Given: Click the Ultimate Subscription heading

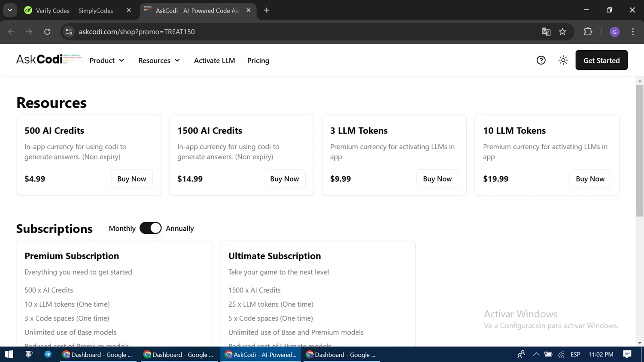Looking at the screenshot, I should pos(274,256).
